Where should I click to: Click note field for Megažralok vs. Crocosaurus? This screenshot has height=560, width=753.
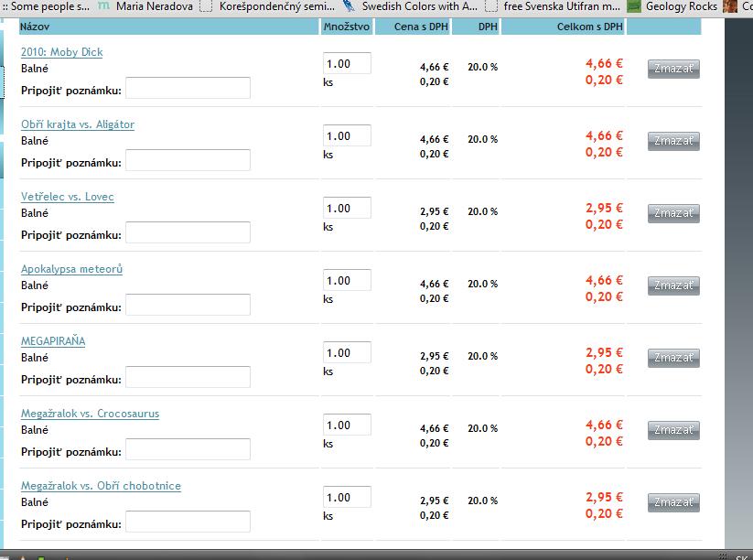click(188, 449)
